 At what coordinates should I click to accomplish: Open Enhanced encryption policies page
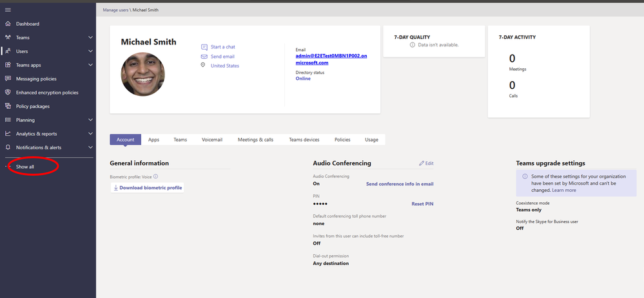coord(48,93)
